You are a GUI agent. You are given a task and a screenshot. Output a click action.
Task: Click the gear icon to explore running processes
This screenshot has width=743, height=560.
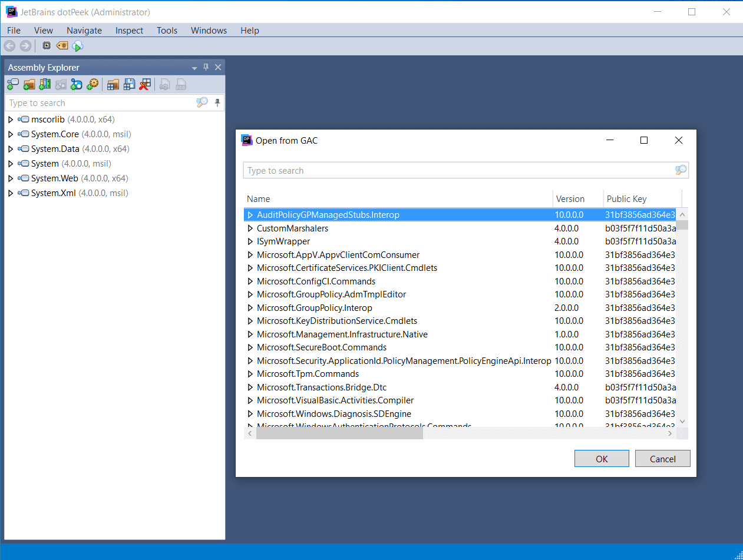(x=93, y=85)
